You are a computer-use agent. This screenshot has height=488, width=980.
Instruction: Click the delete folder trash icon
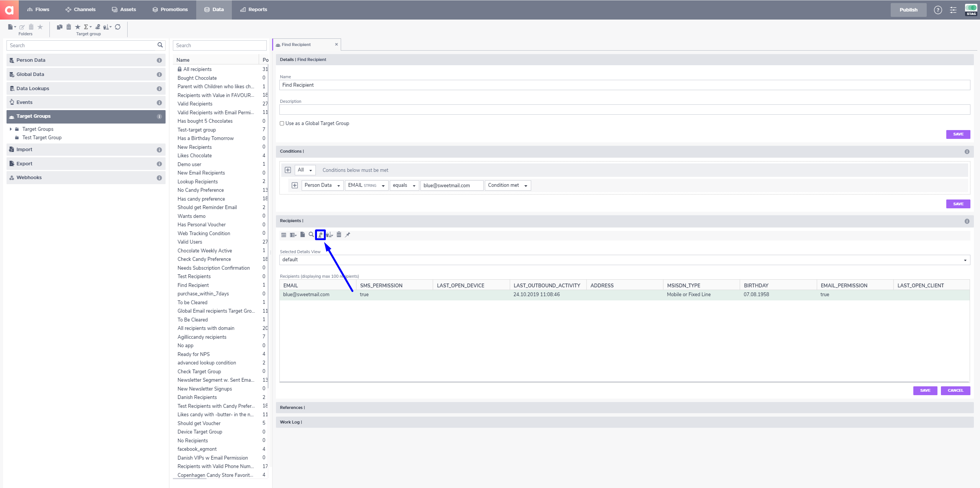(31, 27)
